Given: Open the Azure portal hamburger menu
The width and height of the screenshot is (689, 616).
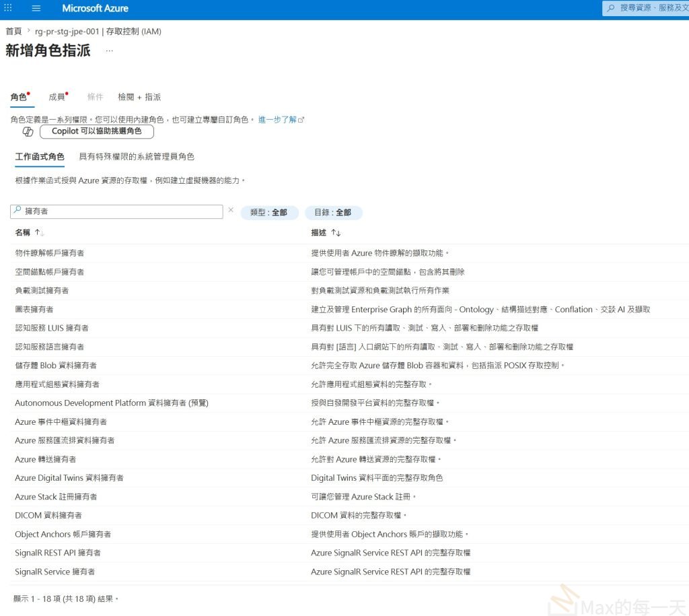Looking at the screenshot, I should pos(36,8).
